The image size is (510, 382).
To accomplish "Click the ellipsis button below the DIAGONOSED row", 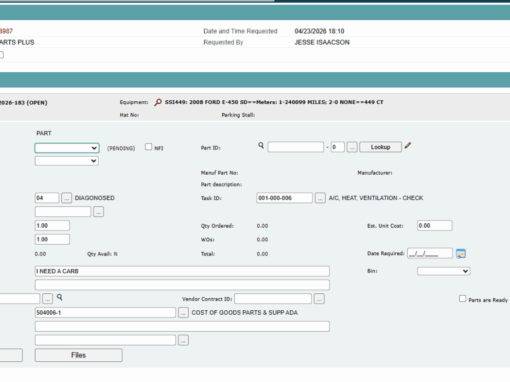I will pos(98,212).
